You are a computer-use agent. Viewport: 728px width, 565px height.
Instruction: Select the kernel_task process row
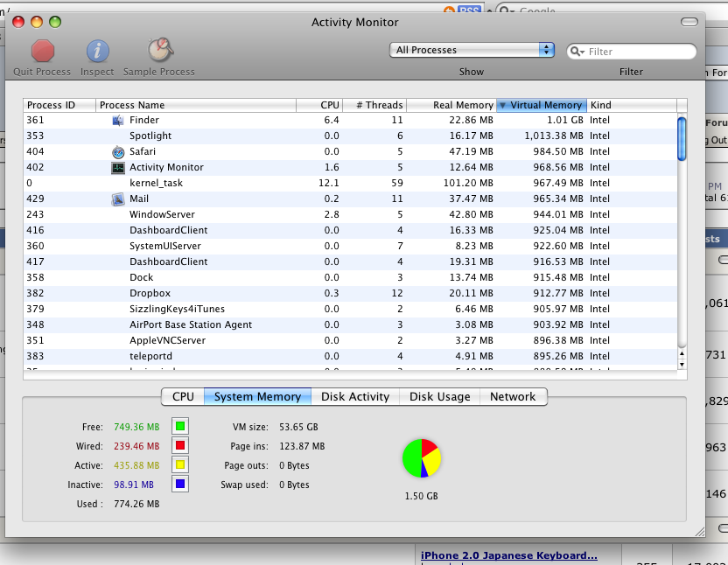tap(350, 184)
